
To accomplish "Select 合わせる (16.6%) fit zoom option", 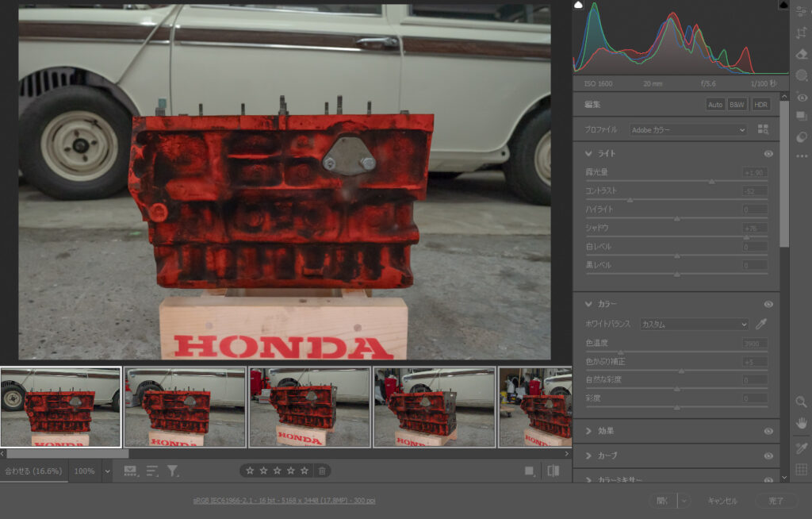I will pyautogui.click(x=33, y=471).
